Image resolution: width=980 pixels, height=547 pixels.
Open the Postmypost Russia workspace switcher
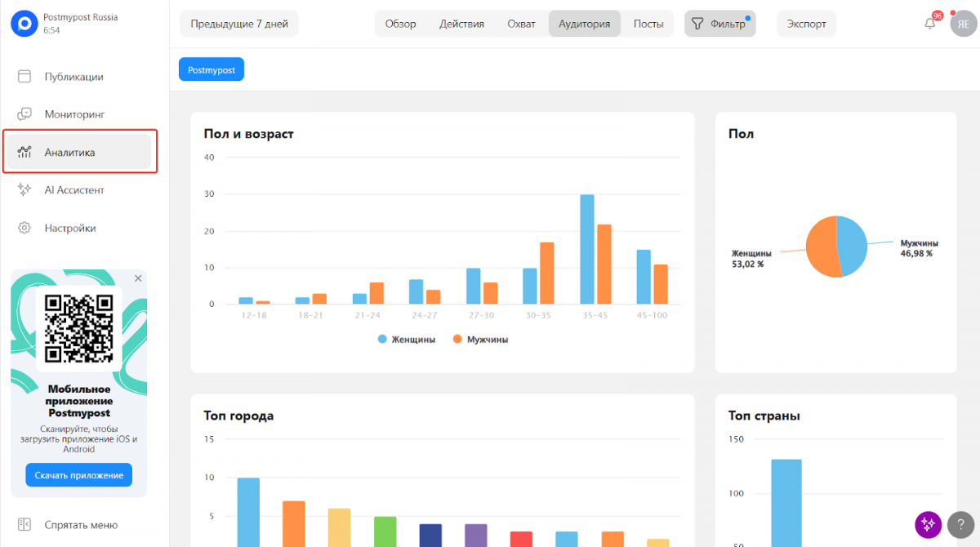[80, 24]
